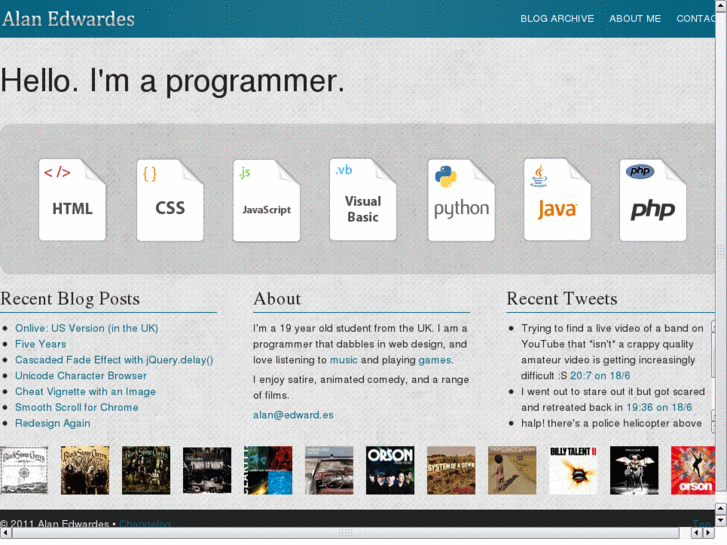The height and width of the screenshot is (545, 727).
Task: Open the Five Years blog post
Action: point(40,344)
